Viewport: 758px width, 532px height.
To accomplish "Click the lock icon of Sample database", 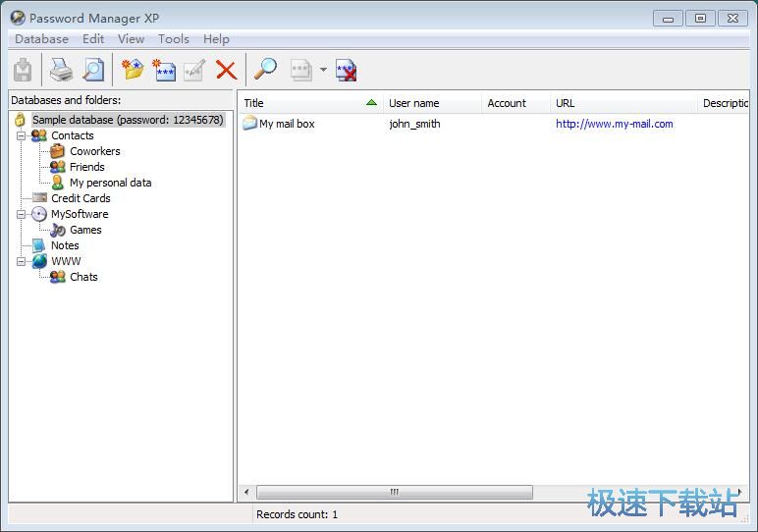I will pos(20,120).
